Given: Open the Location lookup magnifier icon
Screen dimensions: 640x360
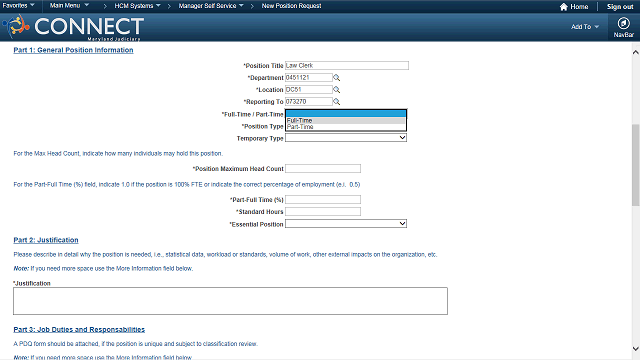Looking at the screenshot, I should point(336,89).
